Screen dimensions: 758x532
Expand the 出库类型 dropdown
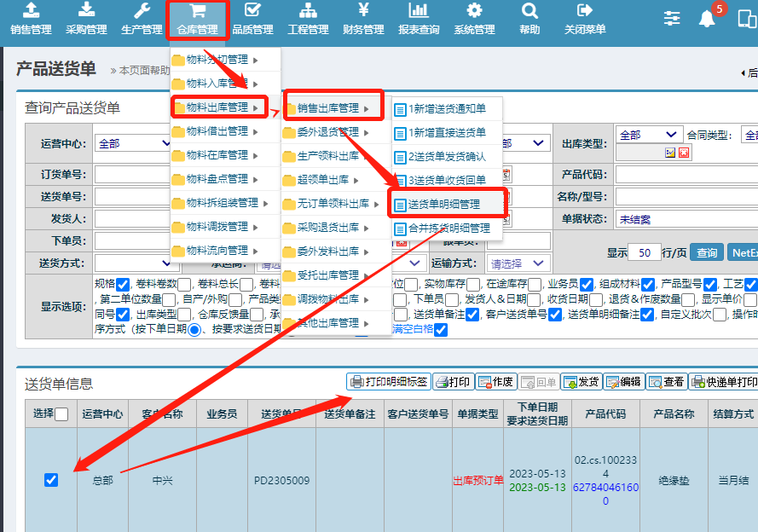649,135
